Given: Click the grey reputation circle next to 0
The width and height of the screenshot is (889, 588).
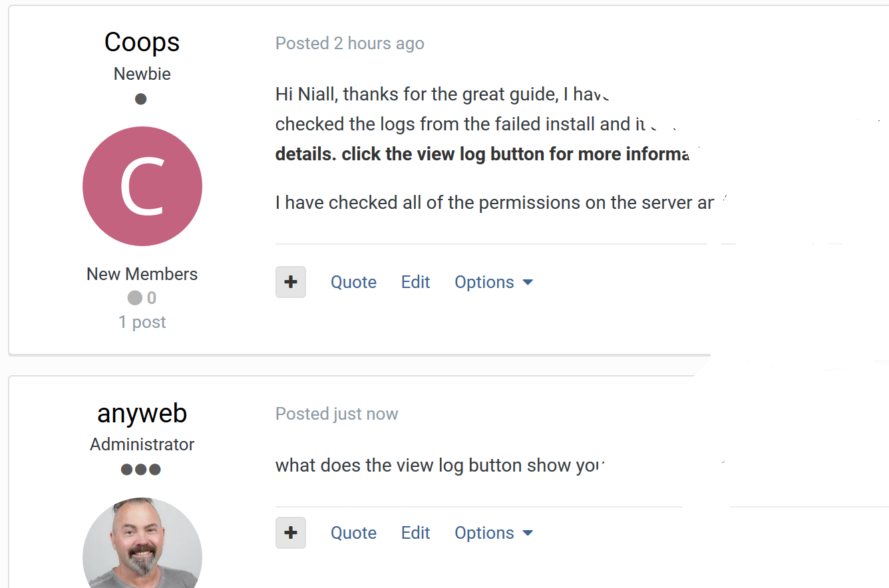Looking at the screenshot, I should [135, 298].
